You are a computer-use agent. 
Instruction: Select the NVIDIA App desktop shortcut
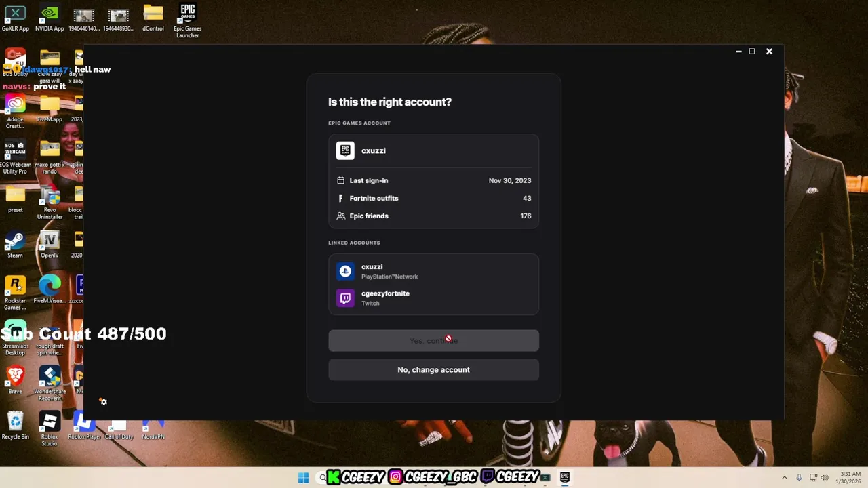[50, 18]
